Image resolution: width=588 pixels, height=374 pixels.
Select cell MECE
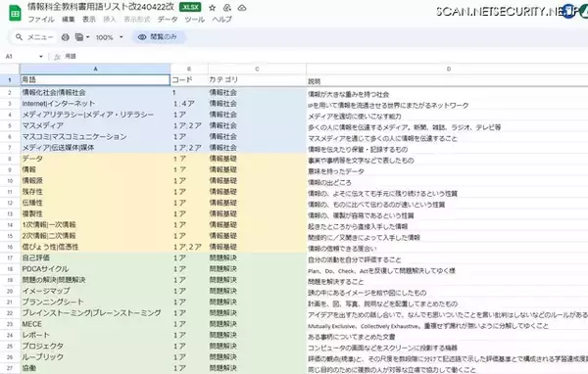[95, 324]
